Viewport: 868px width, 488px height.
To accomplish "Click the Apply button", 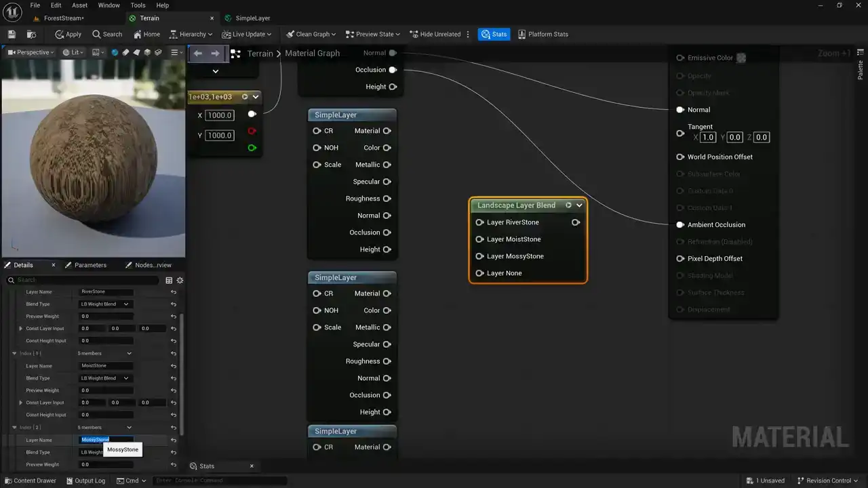I will [68, 34].
